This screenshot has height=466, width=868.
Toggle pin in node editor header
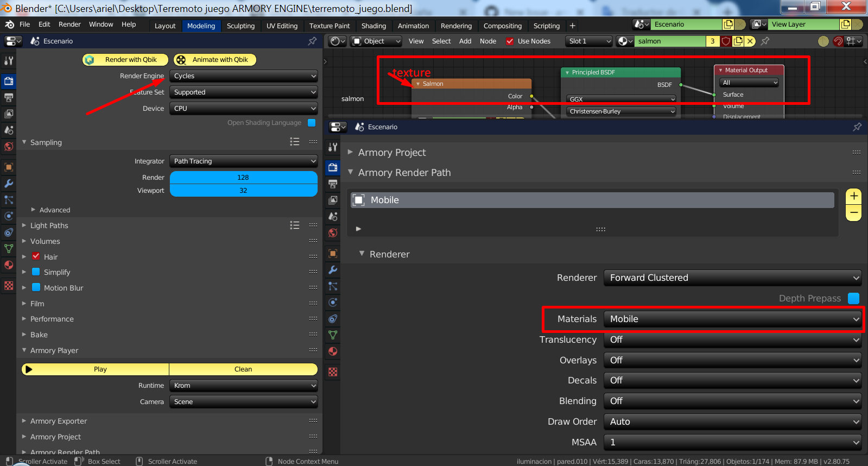pos(765,41)
